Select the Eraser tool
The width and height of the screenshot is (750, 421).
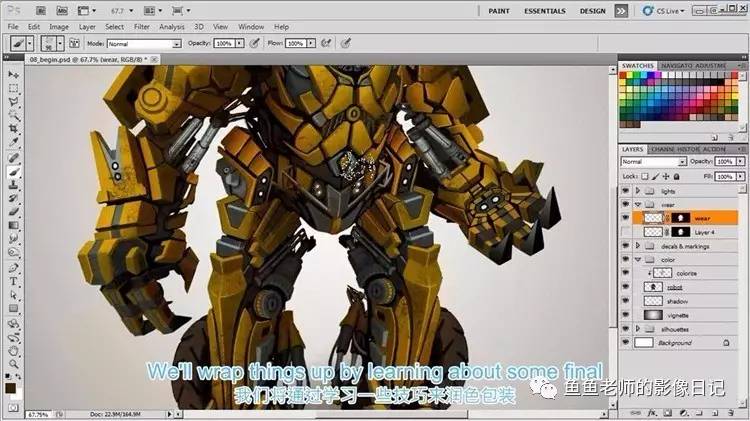13,211
